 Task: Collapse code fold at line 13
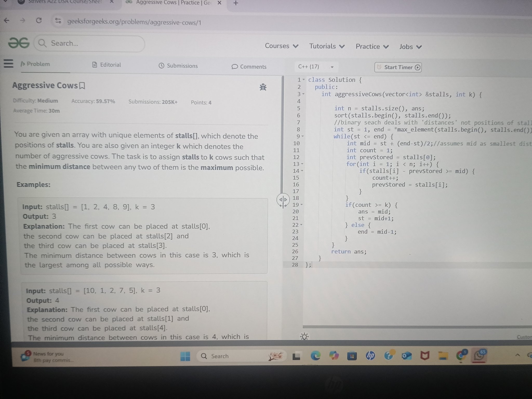(x=302, y=164)
